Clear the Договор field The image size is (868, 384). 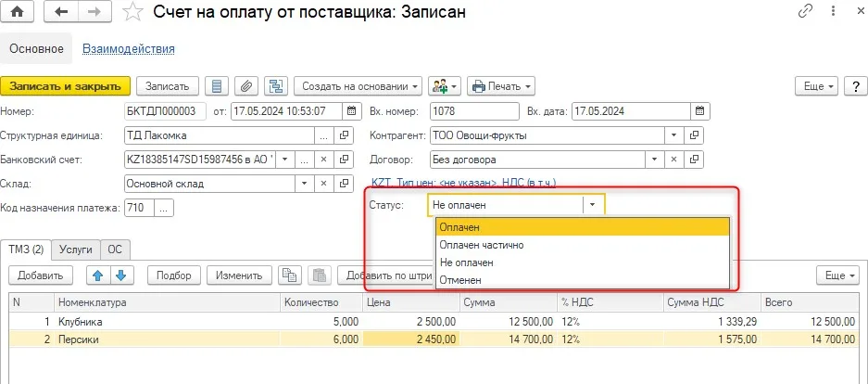coord(673,160)
